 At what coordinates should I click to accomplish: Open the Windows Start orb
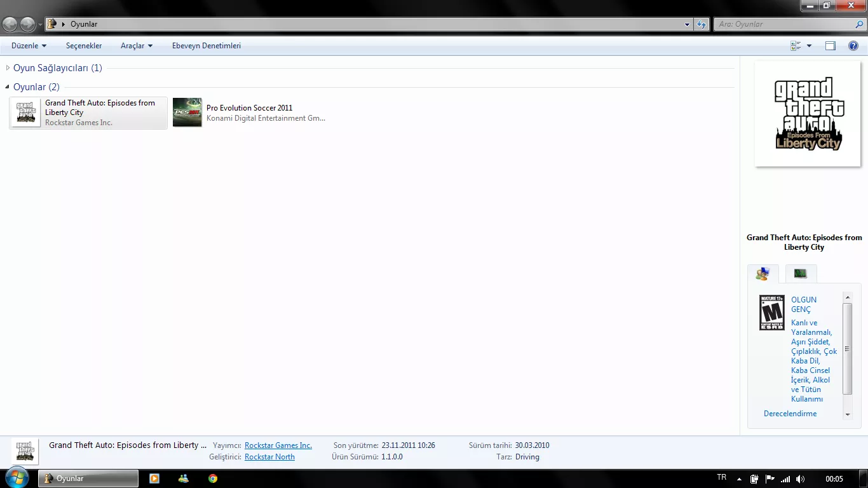[17, 478]
